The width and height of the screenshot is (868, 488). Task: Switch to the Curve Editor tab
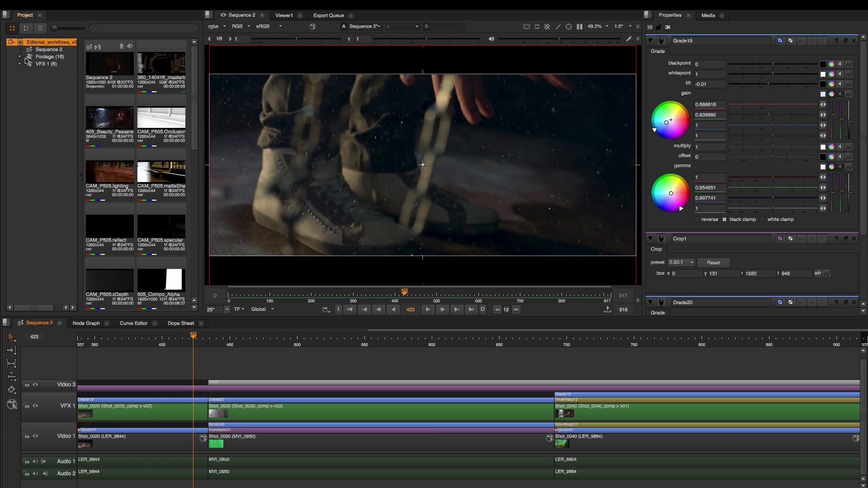point(133,324)
